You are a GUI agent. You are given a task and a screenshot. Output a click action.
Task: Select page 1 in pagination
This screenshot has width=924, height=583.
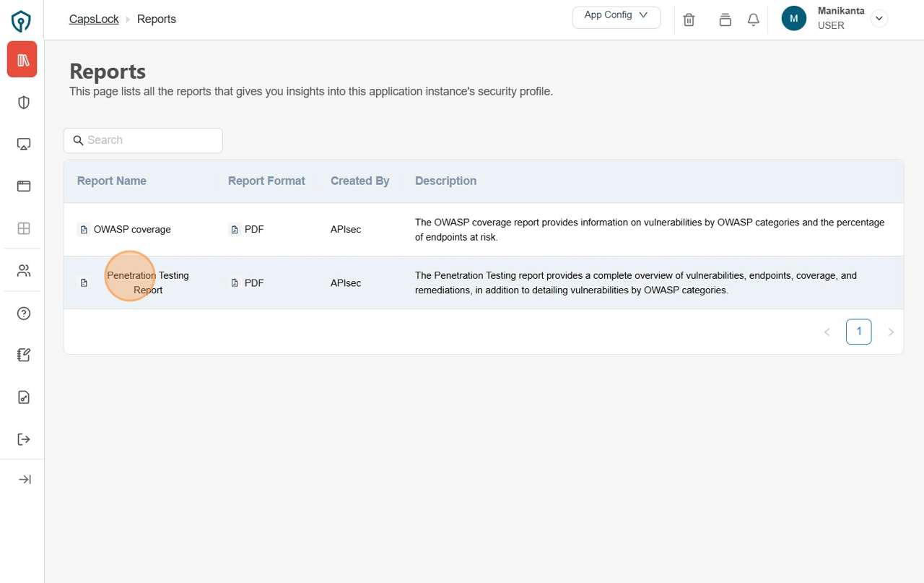[858, 332]
